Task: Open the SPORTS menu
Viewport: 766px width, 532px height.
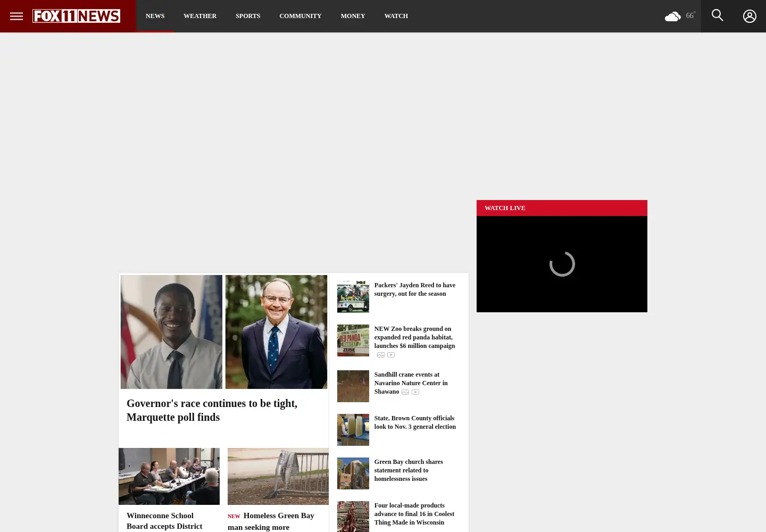Action: tap(248, 16)
